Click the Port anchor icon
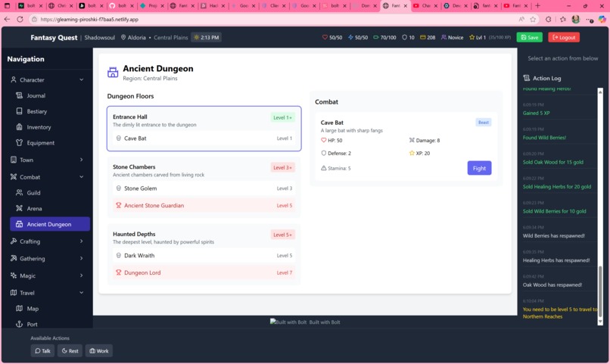 pyautogui.click(x=19, y=324)
